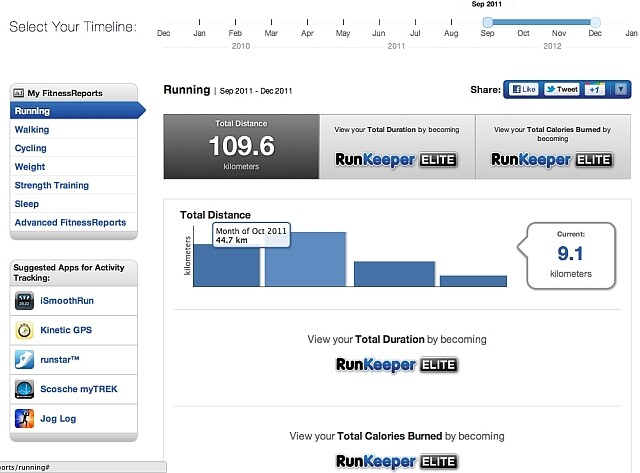Open the Cycling report
This screenshot has width=640, height=473.
(31, 148)
